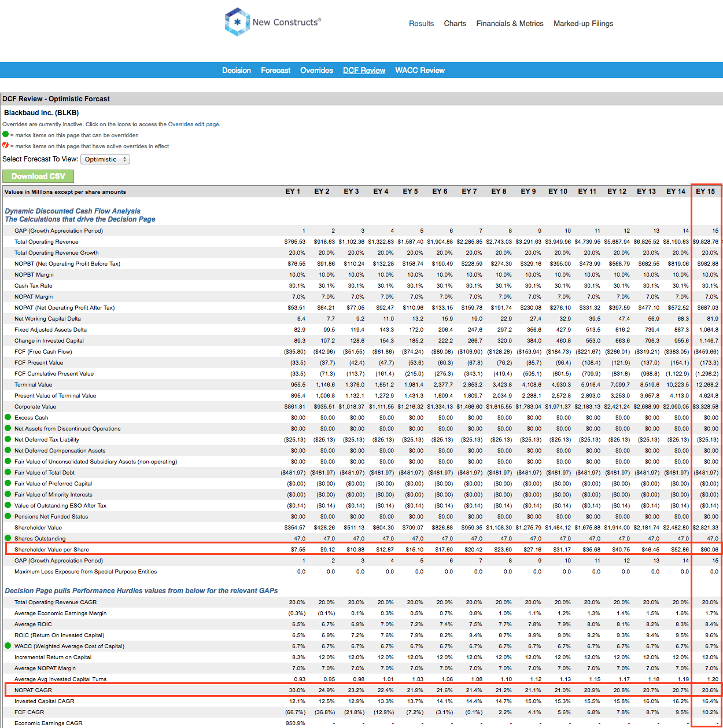The image size is (723, 728).
Task: Select the Total Operating Revenue row label
Action: pyautogui.click(x=46, y=242)
